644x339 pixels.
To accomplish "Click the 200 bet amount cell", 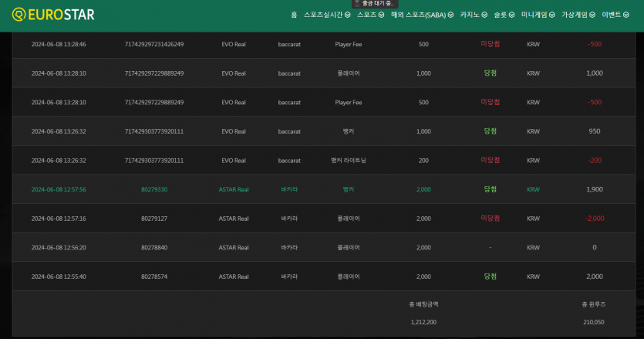I will [x=423, y=161].
